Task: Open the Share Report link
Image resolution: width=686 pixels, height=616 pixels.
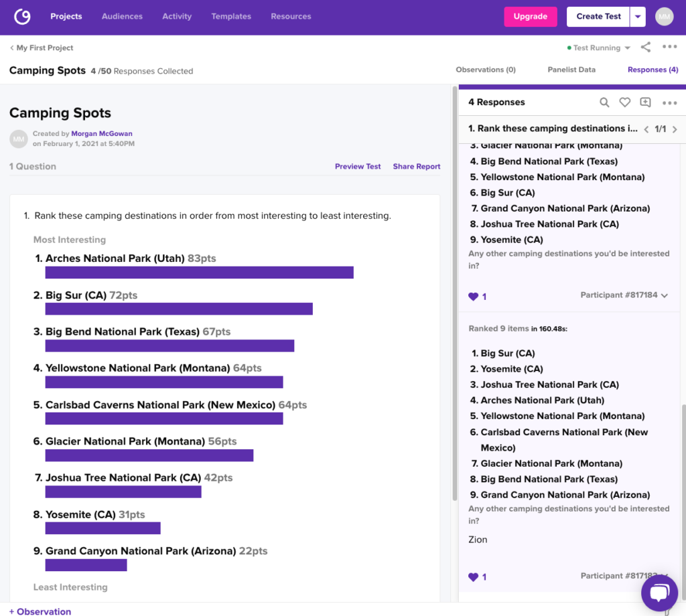Action: [416, 166]
